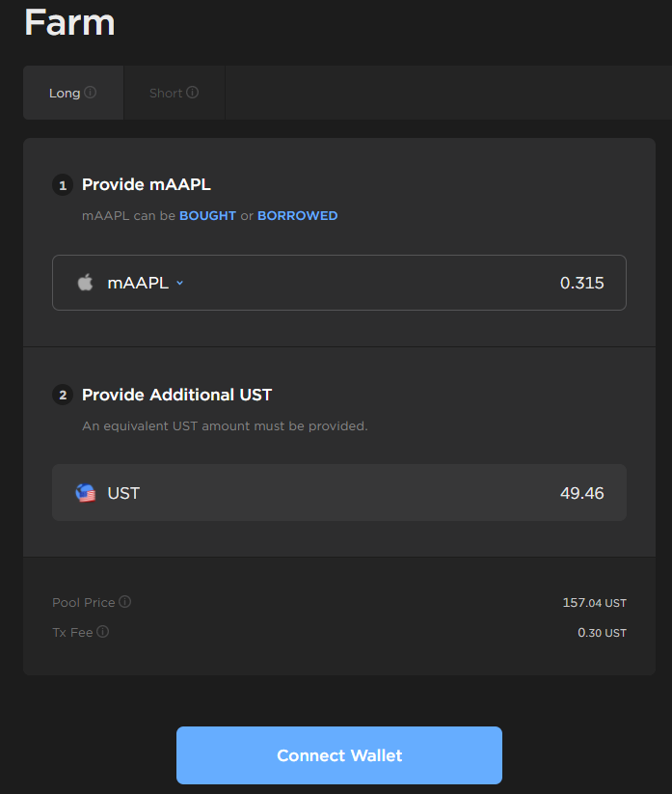The width and height of the screenshot is (672, 794).
Task: Switch to the Short tab
Action: point(166,93)
